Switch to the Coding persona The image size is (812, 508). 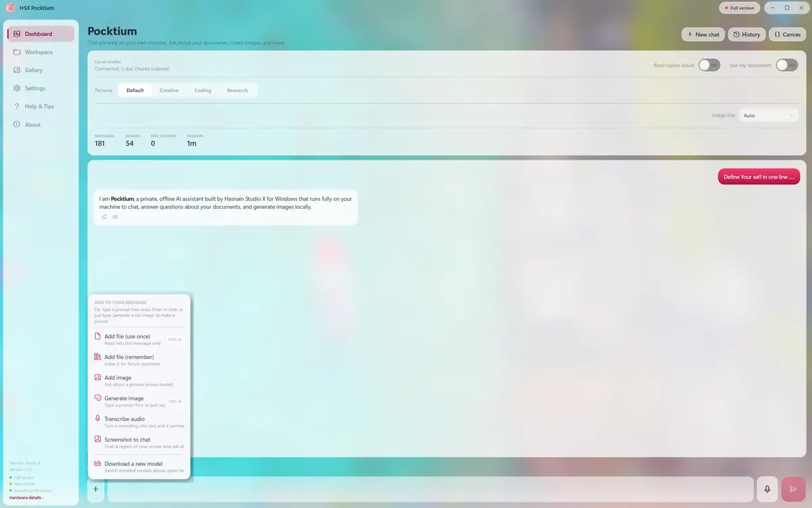coord(202,90)
